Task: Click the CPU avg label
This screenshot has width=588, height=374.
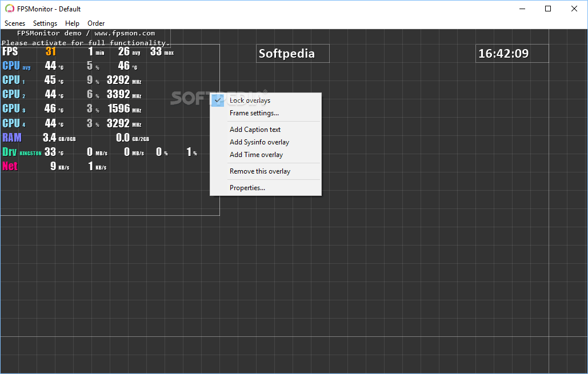Action: (x=17, y=66)
